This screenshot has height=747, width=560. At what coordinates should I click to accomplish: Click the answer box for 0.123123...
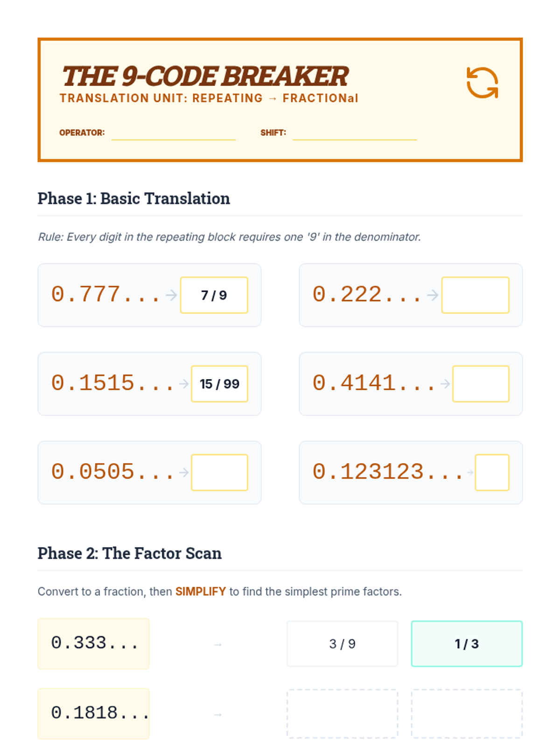click(x=492, y=472)
